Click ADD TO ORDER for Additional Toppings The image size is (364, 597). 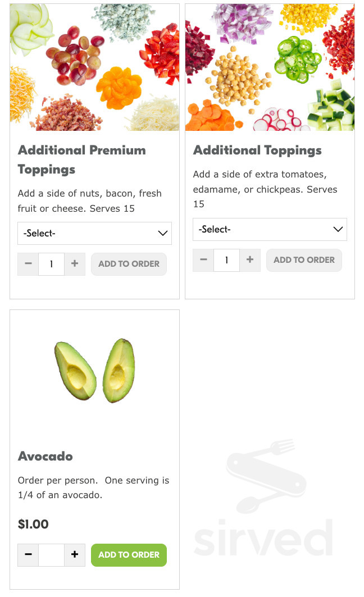coord(304,260)
